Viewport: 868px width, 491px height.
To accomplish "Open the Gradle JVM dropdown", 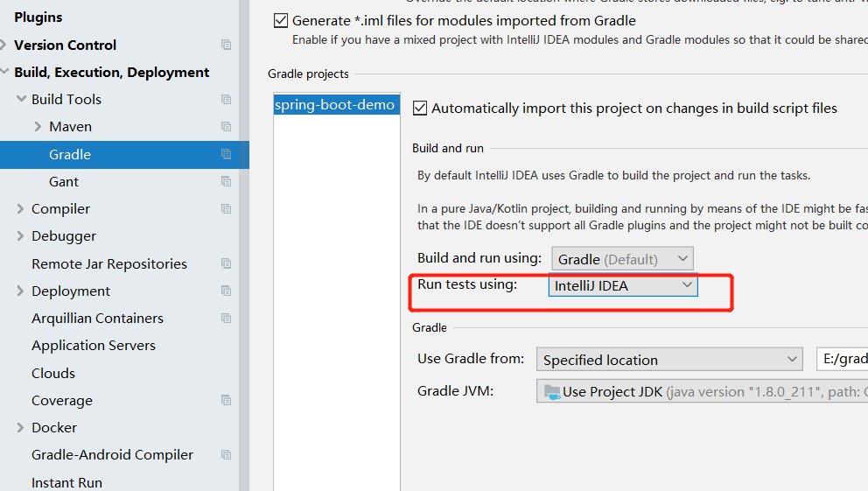I will coord(702,391).
